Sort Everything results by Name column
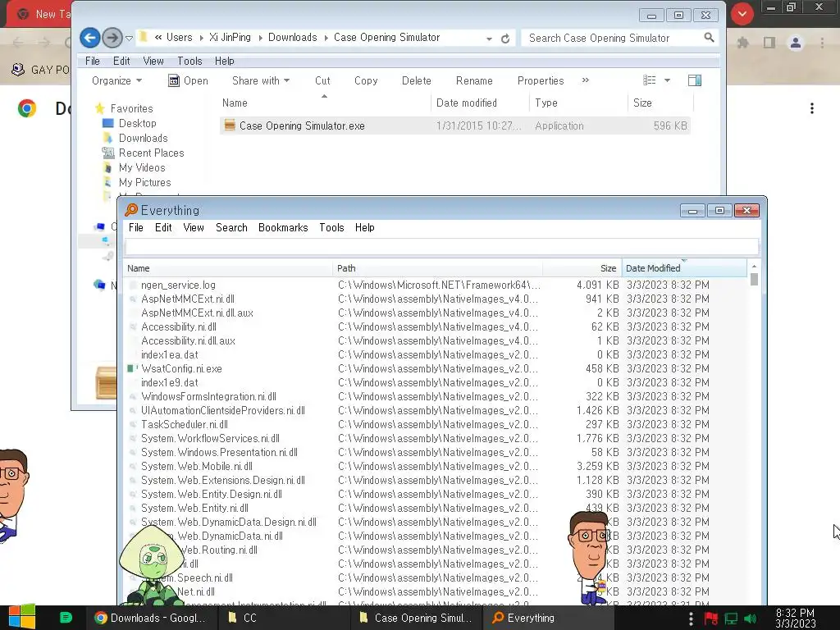This screenshot has width=840, height=630. pos(228,268)
